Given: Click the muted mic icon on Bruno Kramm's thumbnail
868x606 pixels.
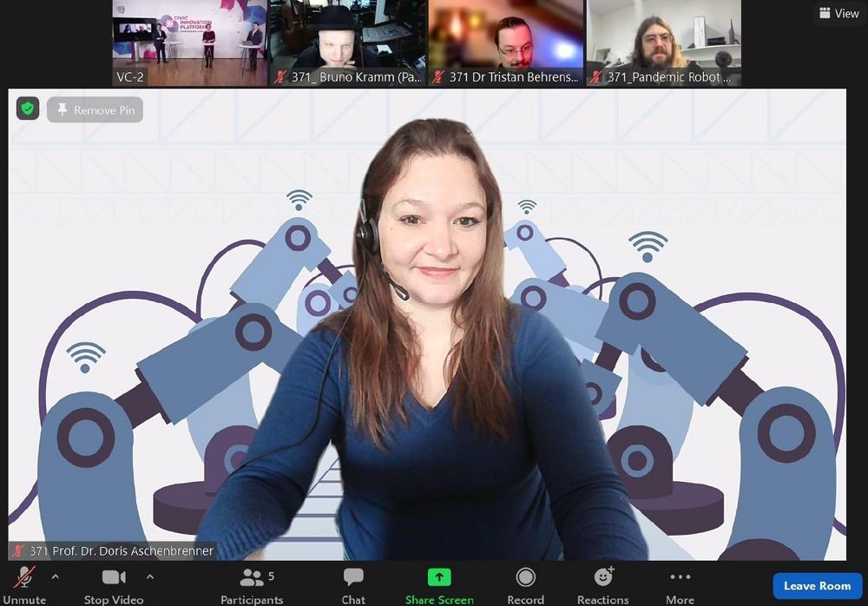Looking at the screenshot, I should click(280, 77).
